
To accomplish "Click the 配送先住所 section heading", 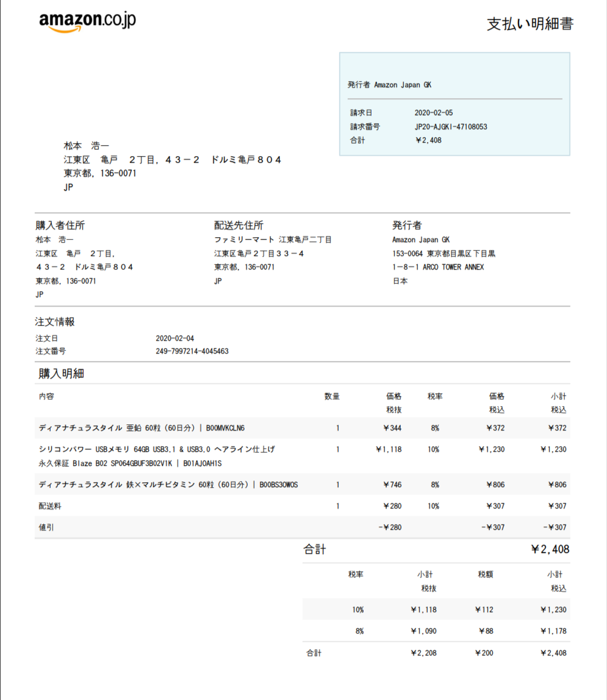I will tap(239, 226).
